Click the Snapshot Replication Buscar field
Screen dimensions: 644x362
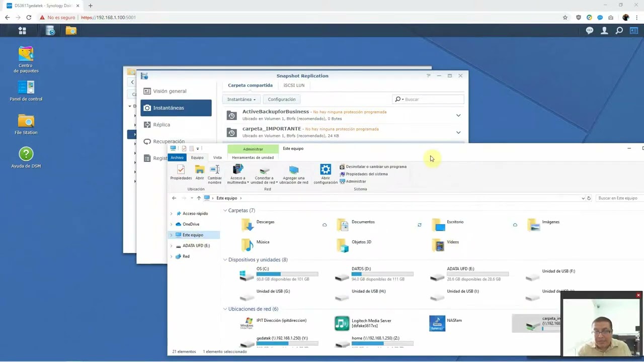pyautogui.click(x=428, y=99)
